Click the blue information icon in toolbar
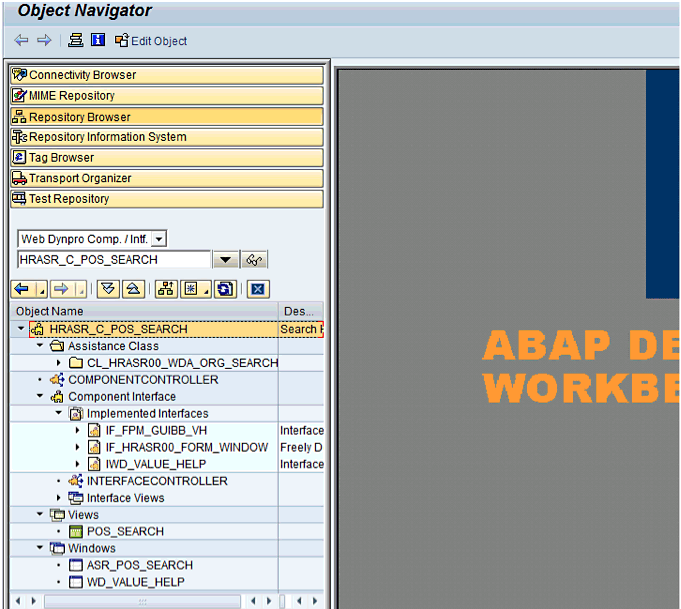The height and width of the screenshot is (609, 681). tap(97, 41)
